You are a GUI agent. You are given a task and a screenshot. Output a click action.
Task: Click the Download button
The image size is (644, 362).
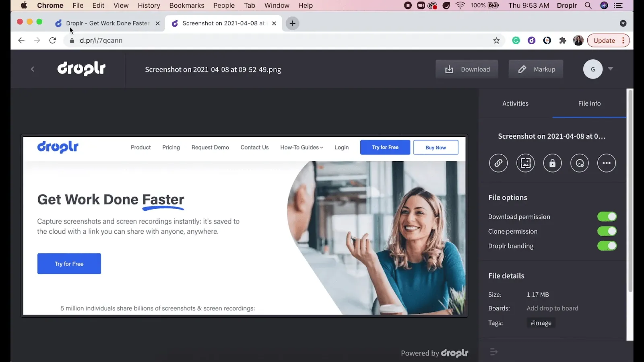[x=467, y=69]
